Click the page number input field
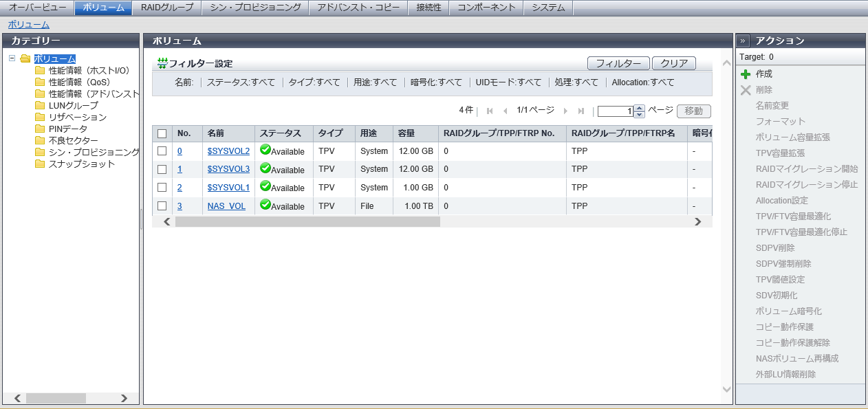868x409 pixels. pyautogui.click(x=615, y=111)
